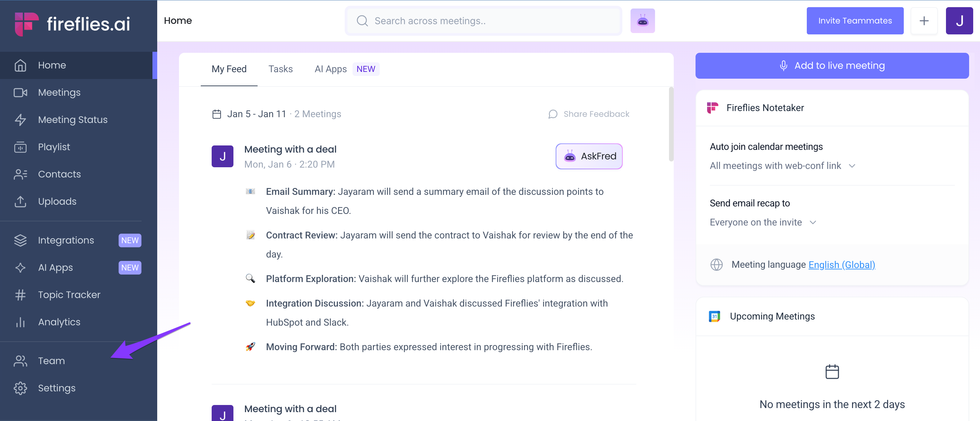Click the calendar icon beside Jan 5 - Jan 11
Viewport: 980px width, 421px height.
click(216, 114)
